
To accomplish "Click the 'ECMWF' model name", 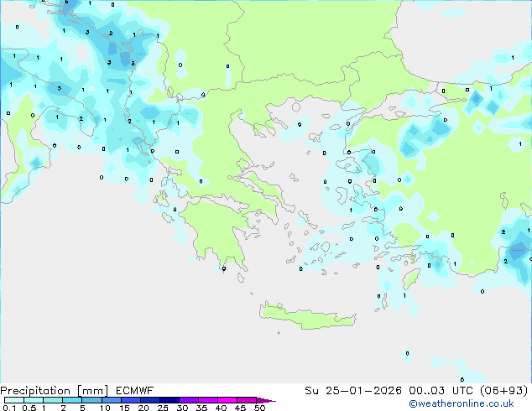I will [x=135, y=391].
